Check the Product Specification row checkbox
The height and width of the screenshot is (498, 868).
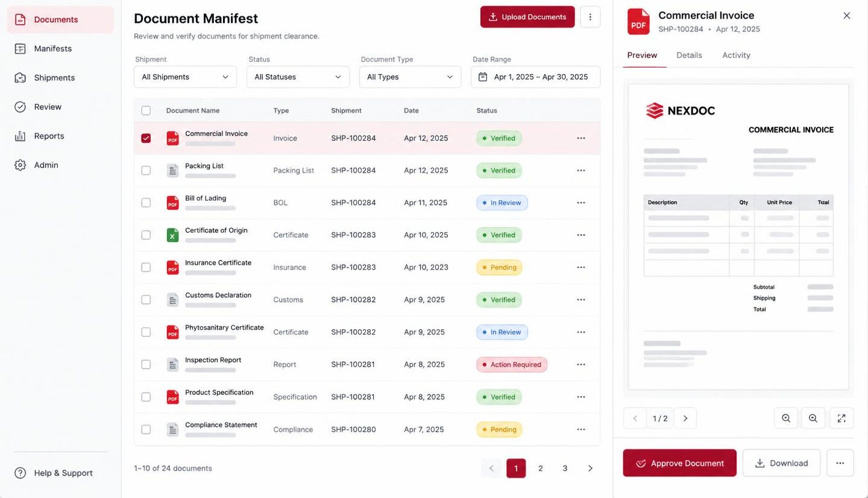(x=146, y=397)
